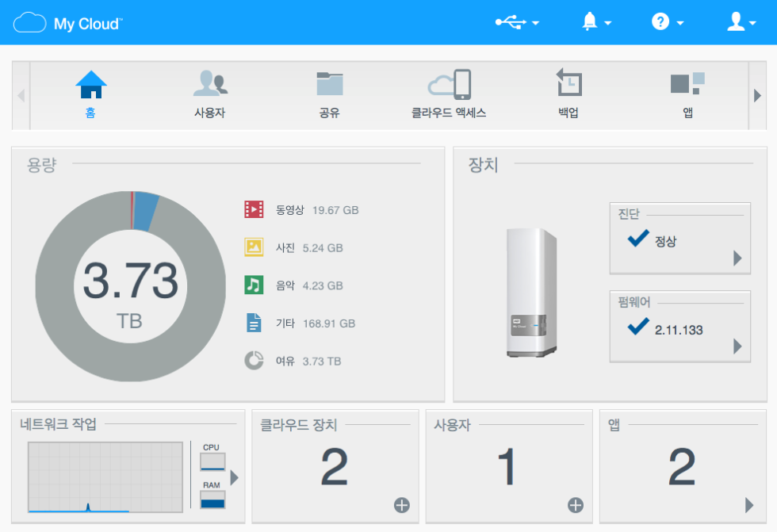Open the USB devices dropdown
Screen dimensions: 777x532
(517, 22)
